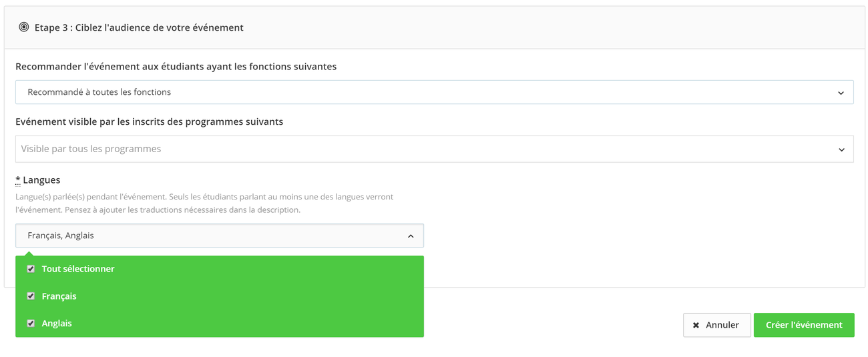Click the Recommander l'événement aux étudiants label
The image size is (868, 357).
click(176, 67)
